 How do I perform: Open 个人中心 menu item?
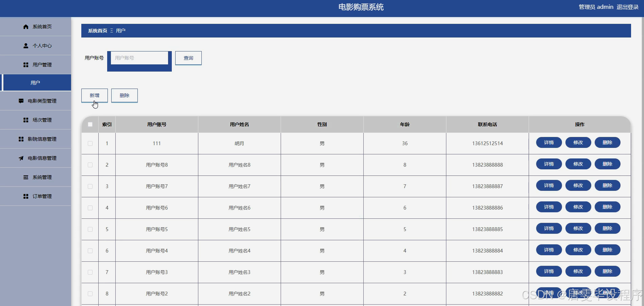tap(36, 46)
